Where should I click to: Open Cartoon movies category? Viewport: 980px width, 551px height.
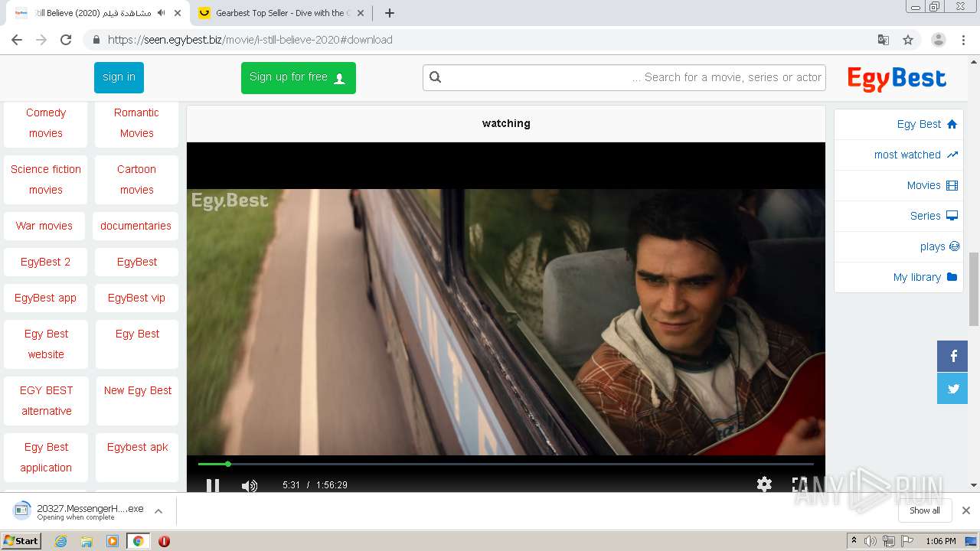(136, 179)
